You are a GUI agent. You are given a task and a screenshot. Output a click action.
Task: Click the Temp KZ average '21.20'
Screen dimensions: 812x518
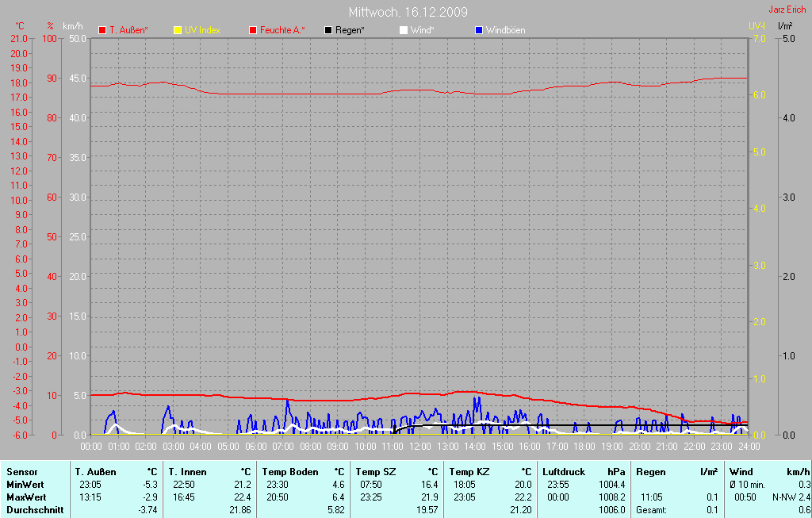[x=520, y=510]
